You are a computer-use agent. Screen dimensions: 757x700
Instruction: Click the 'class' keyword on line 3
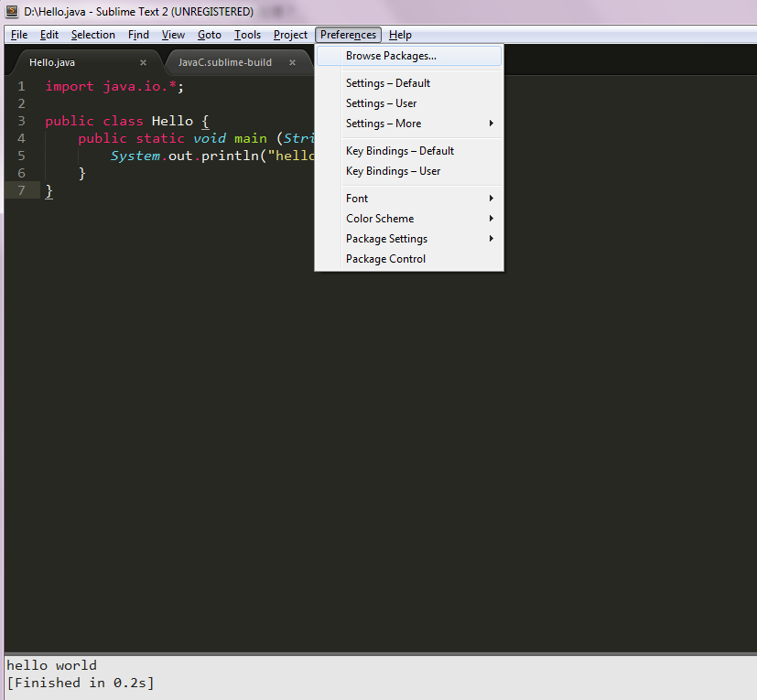pos(123,121)
